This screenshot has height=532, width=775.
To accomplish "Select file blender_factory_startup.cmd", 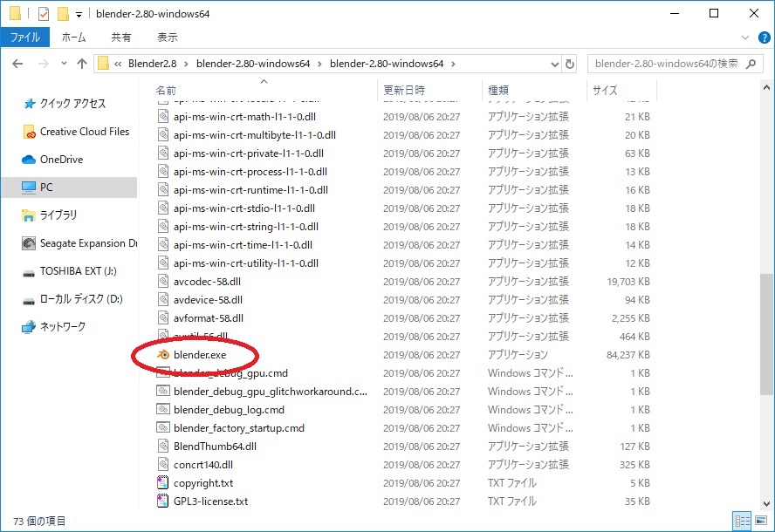I will click(x=239, y=427).
